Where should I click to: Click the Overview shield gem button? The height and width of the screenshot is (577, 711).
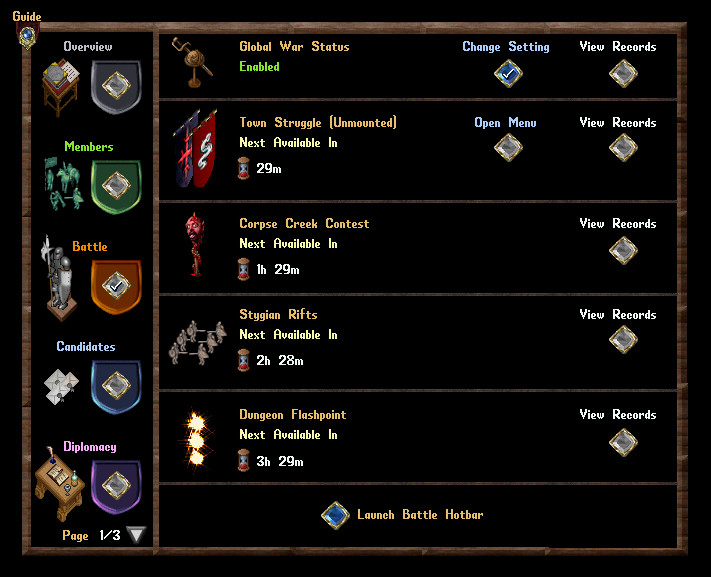(x=116, y=86)
